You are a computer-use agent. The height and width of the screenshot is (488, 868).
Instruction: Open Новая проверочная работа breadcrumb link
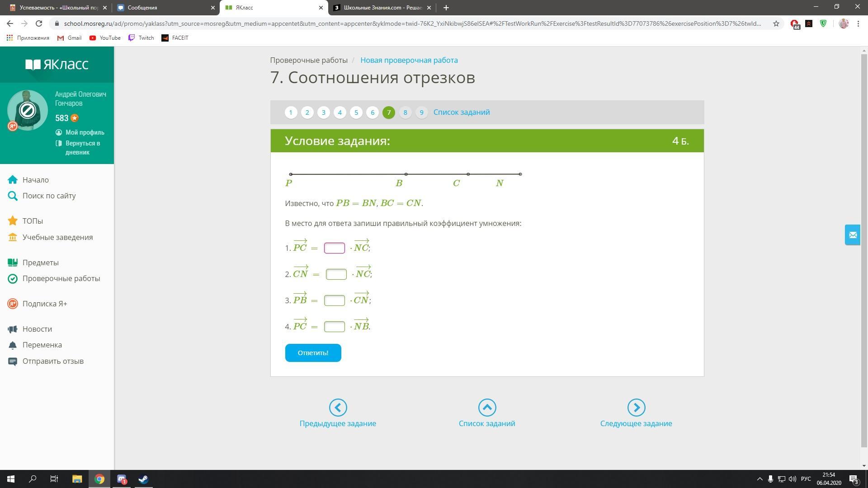tap(409, 60)
